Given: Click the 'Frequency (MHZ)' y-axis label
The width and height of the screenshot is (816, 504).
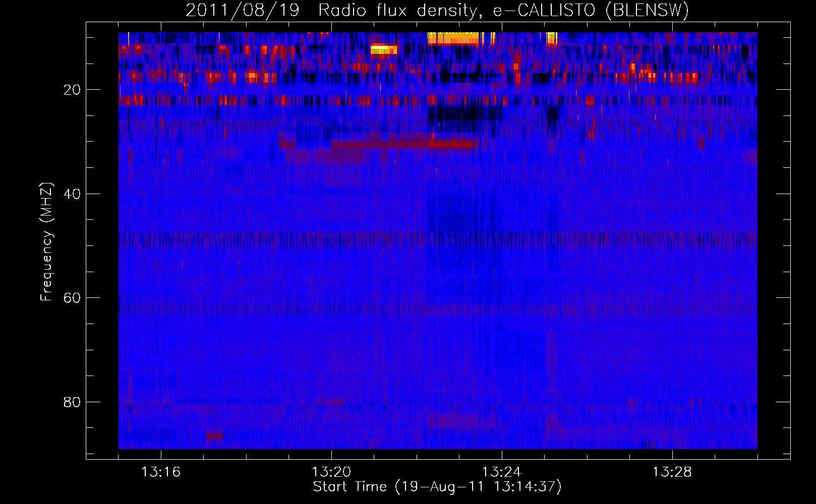Looking at the screenshot, I should pos(46,242).
